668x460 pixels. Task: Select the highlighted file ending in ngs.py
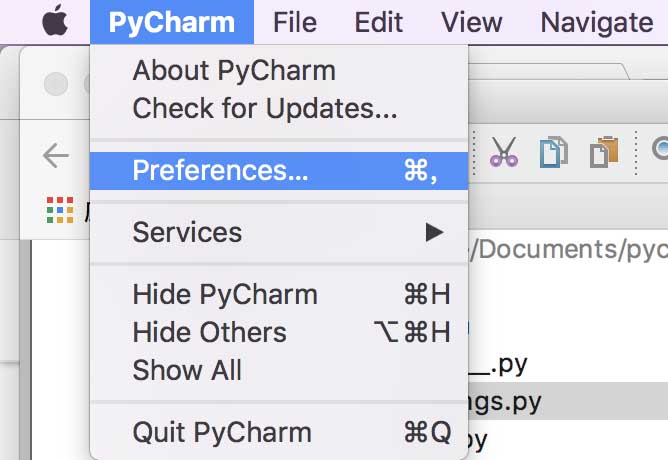pos(510,403)
